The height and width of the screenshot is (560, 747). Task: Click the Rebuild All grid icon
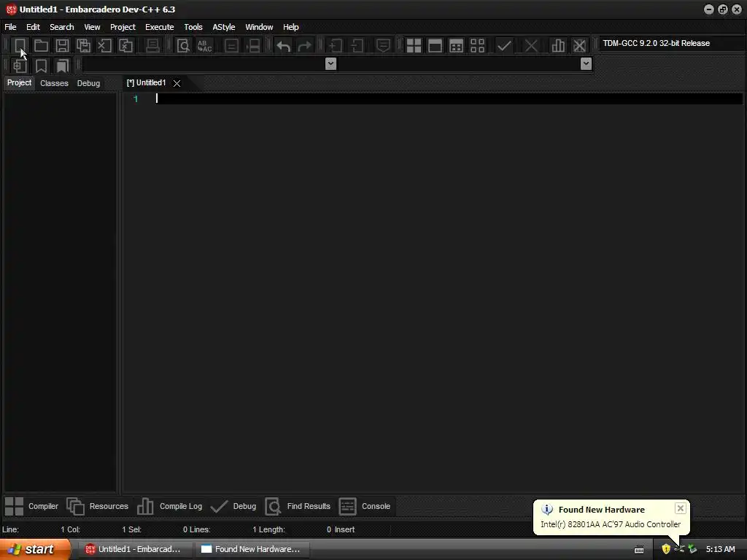[477, 46]
